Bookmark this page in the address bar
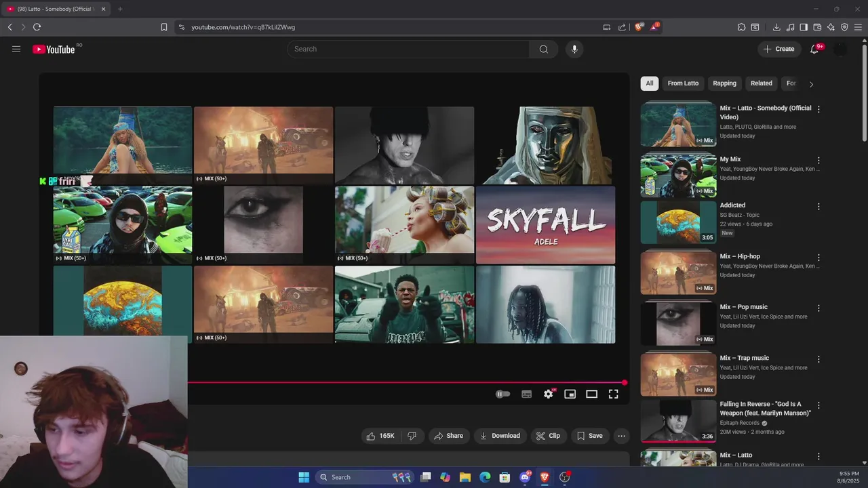 163,27
